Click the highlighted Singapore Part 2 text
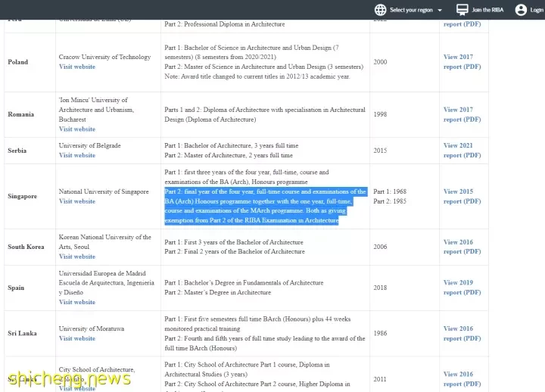The image size is (545, 392). tap(266, 206)
